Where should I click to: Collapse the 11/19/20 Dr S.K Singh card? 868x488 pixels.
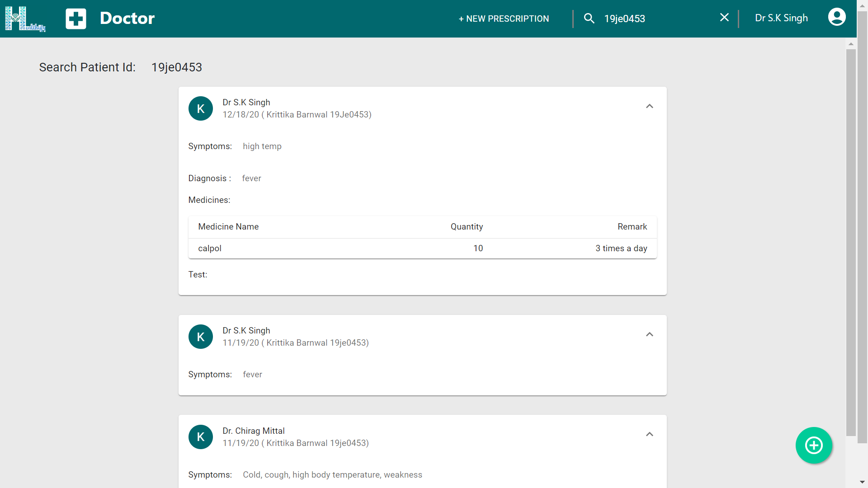pyautogui.click(x=649, y=334)
